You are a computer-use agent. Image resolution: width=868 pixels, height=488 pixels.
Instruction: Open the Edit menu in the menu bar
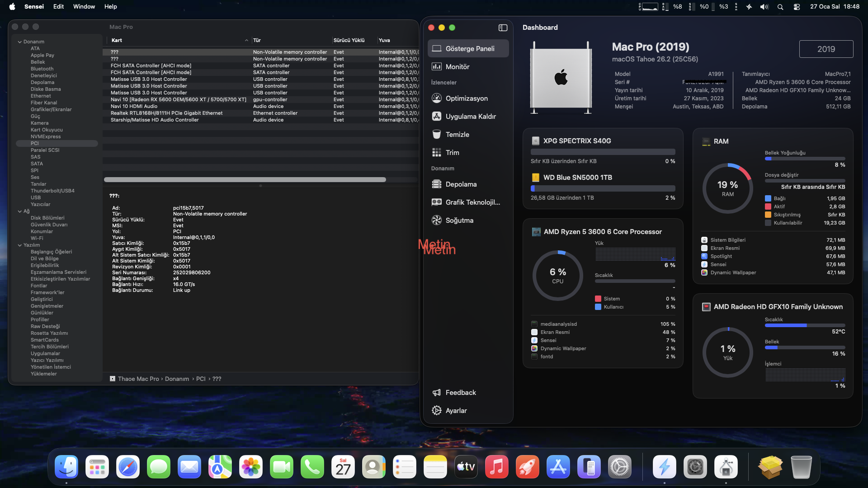58,6
